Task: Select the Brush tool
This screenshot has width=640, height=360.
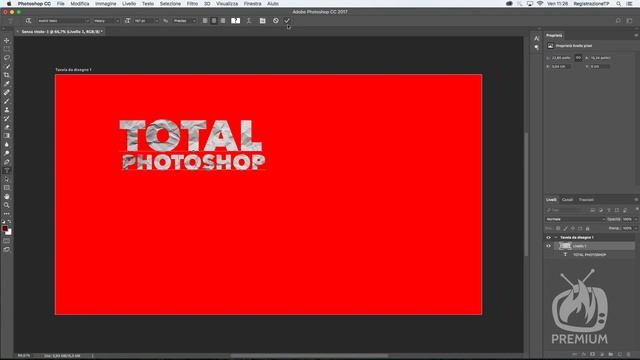Action: (7, 101)
